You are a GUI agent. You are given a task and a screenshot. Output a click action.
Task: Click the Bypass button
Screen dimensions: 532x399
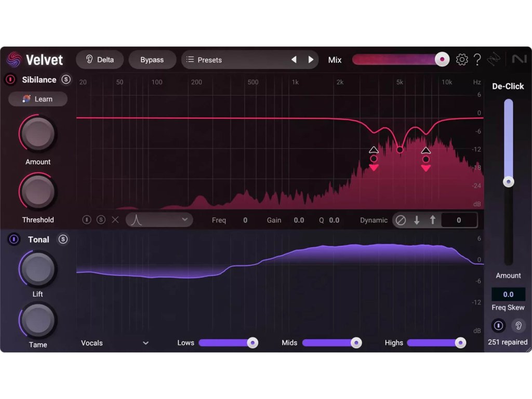[152, 60]
